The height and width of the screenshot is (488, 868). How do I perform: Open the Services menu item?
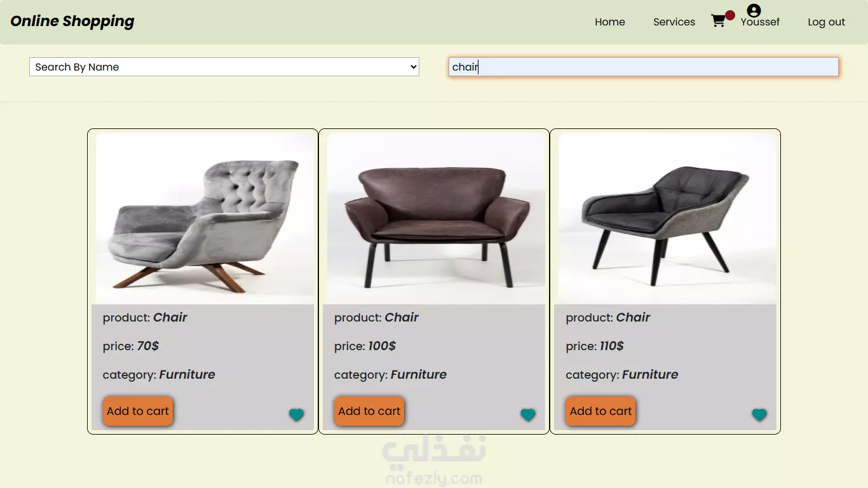click(x=674, y=22)
